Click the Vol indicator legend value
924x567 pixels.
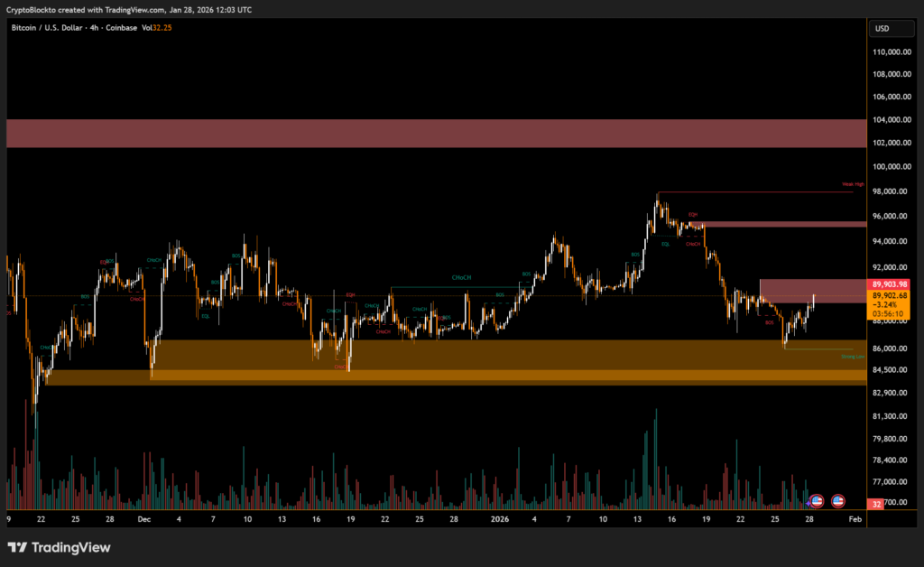(163, 29)
